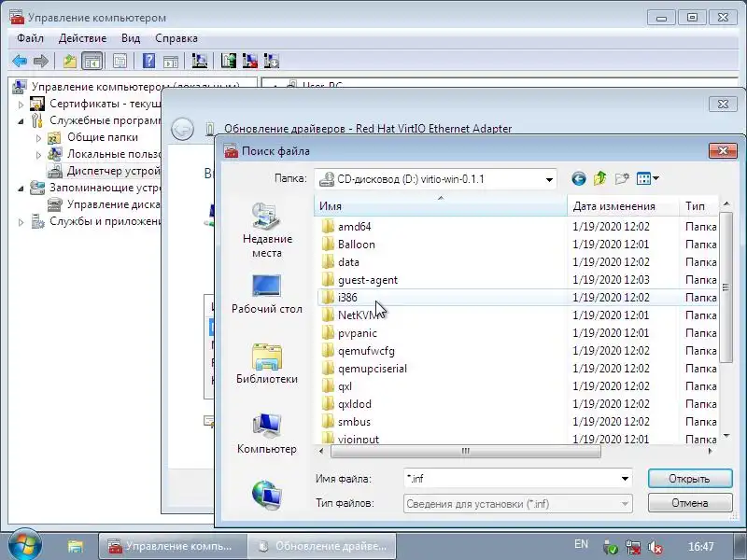Open the Действие menu
The width and height of the screenshot is (747, 560).
[82, 38]
